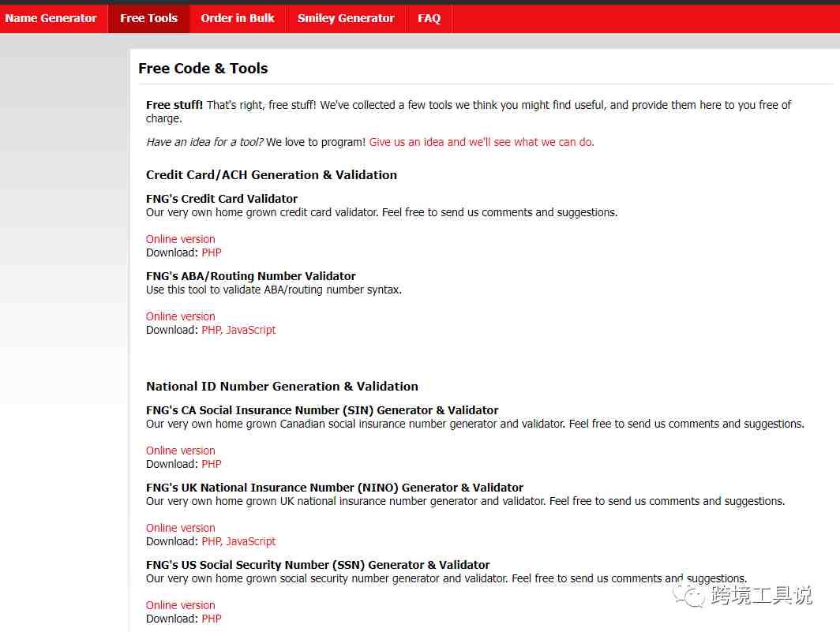Open ABA/Routing Number Validator online version

click(181, 316)
